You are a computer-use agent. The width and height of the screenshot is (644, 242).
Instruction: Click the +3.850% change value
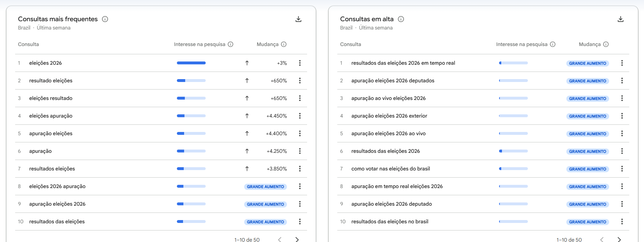click(x=277, y=169)
